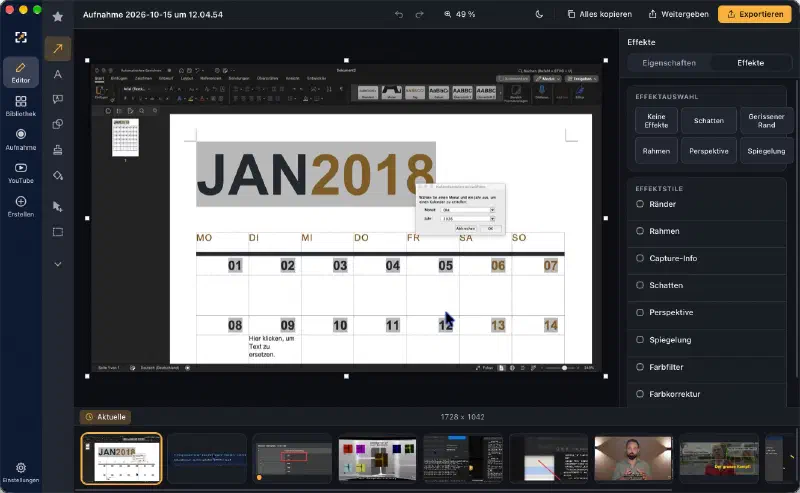Click Abbrechen in the calendar dialog
This screenshot has width=800, height=493.
tap(465, 229)
